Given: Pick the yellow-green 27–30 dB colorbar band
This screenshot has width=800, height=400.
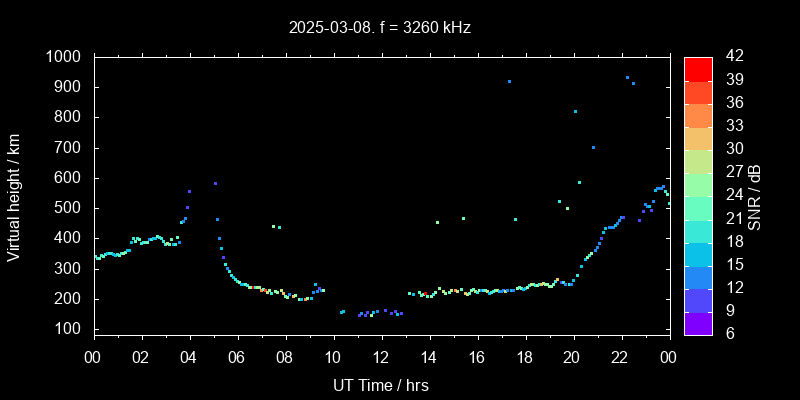Looking at the screenshot, I should point(698,160).
